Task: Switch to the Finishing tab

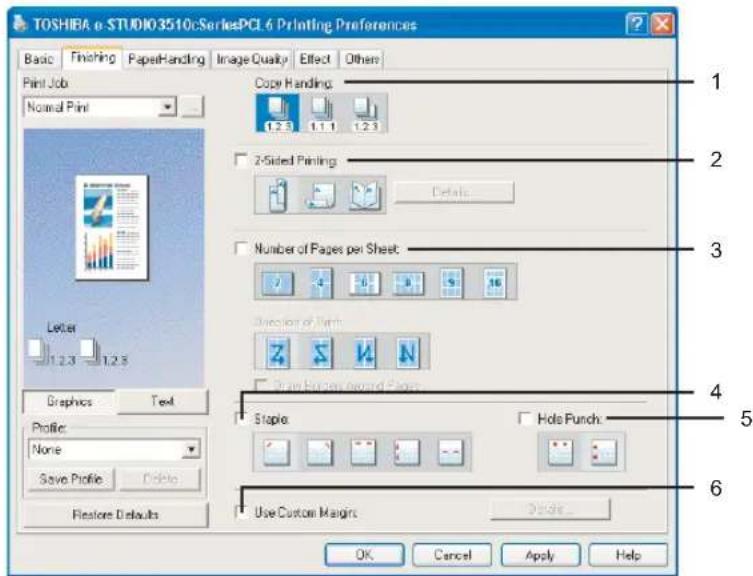Action: point(92,58)
